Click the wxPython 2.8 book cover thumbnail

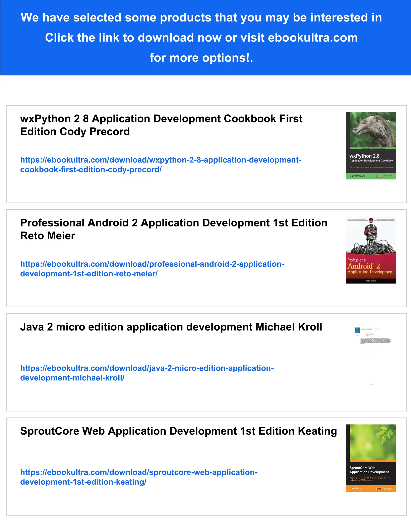[x=371, y=146]
